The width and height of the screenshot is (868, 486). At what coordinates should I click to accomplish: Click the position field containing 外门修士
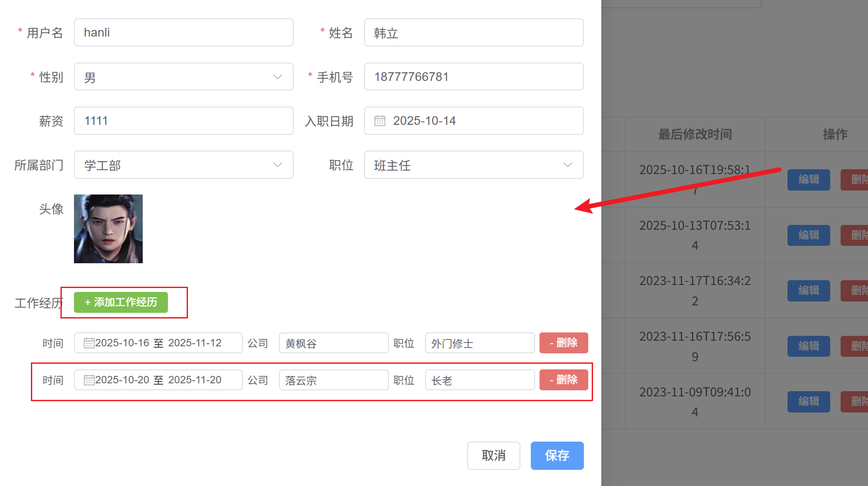479,343
